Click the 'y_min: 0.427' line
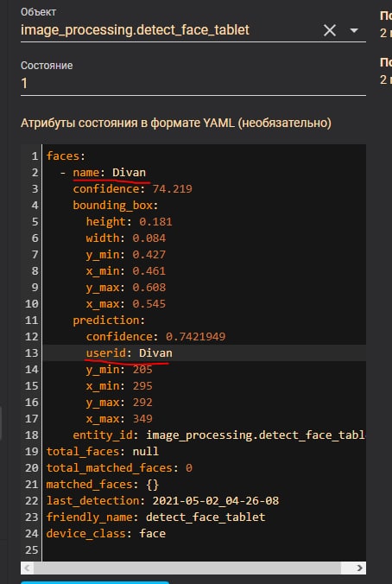The height and width of the screenshot is (584, 392). click(x=126, y=254)
